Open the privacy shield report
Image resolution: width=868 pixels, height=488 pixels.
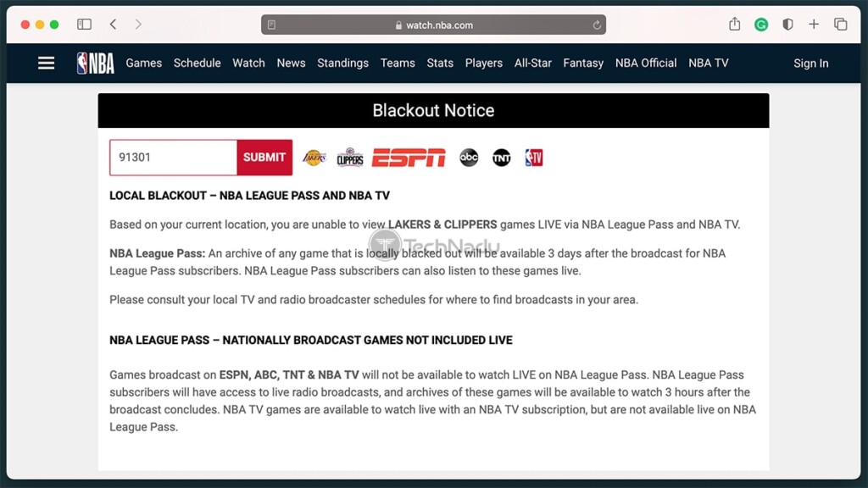pyautogui.click(x=787, y=25)
